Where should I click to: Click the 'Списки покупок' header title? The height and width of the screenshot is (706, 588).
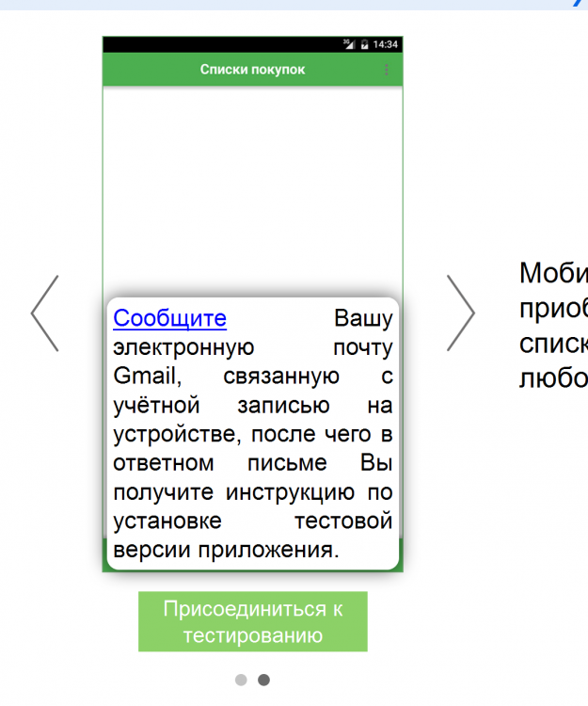[x=252, y=70]
